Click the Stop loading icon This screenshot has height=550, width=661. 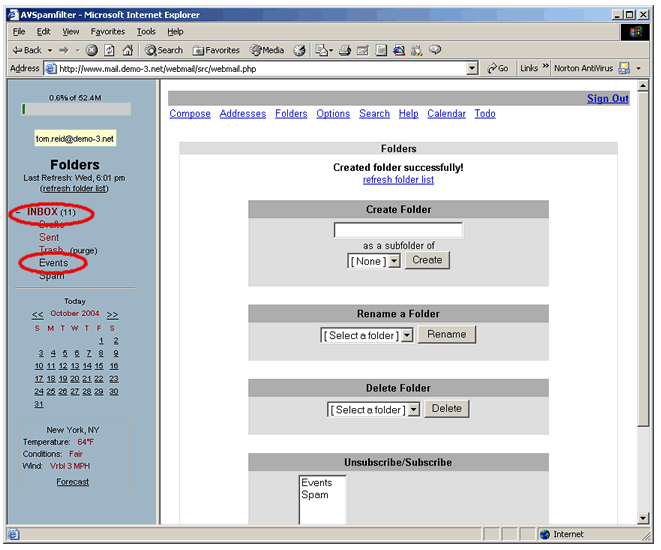coord(92,50)
